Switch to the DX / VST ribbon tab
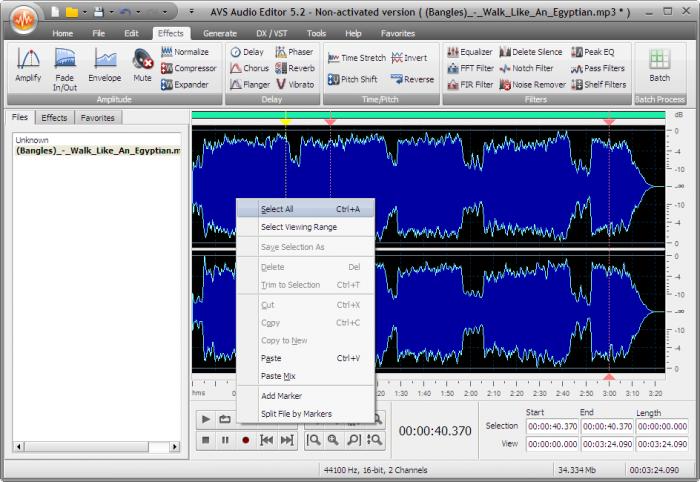The width and height of the screenshot is (700, 482). (271, 33)
